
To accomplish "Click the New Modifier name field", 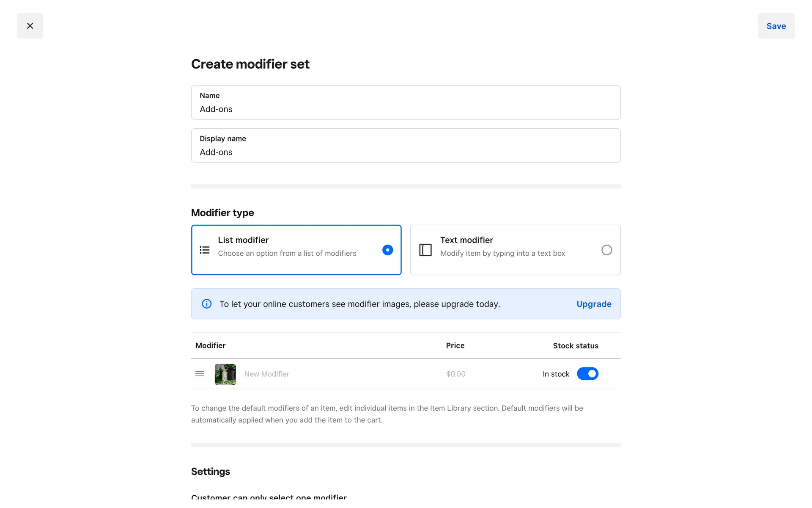I will point(267,374).
